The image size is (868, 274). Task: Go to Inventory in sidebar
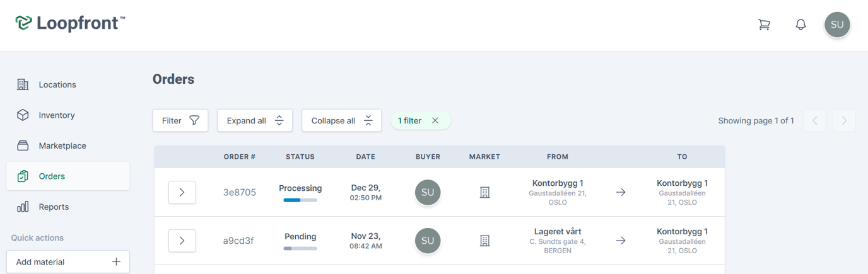tap(56, 115)
